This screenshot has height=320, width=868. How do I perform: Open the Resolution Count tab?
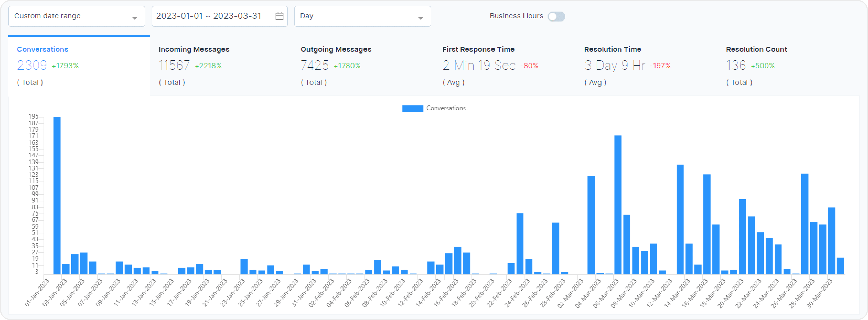788,66
